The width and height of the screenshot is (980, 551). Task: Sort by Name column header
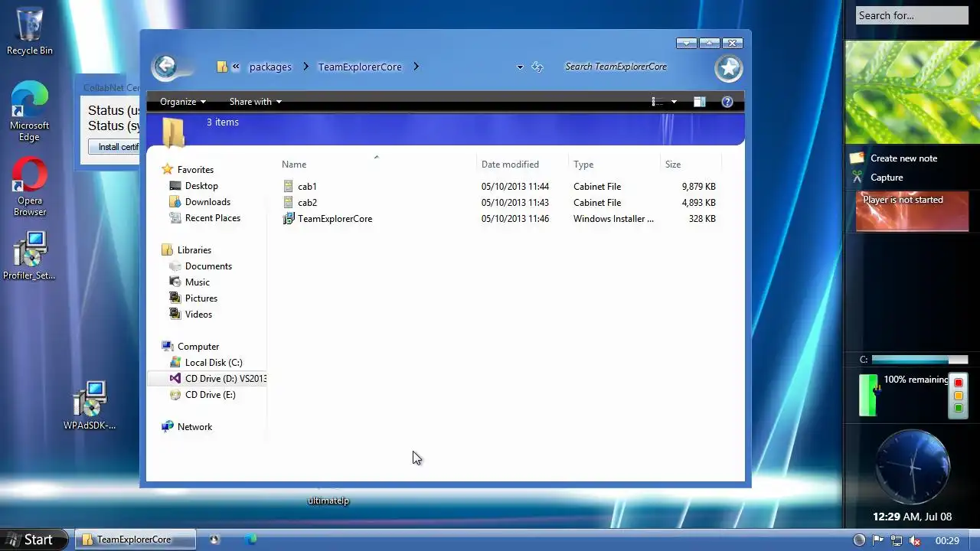294,165
